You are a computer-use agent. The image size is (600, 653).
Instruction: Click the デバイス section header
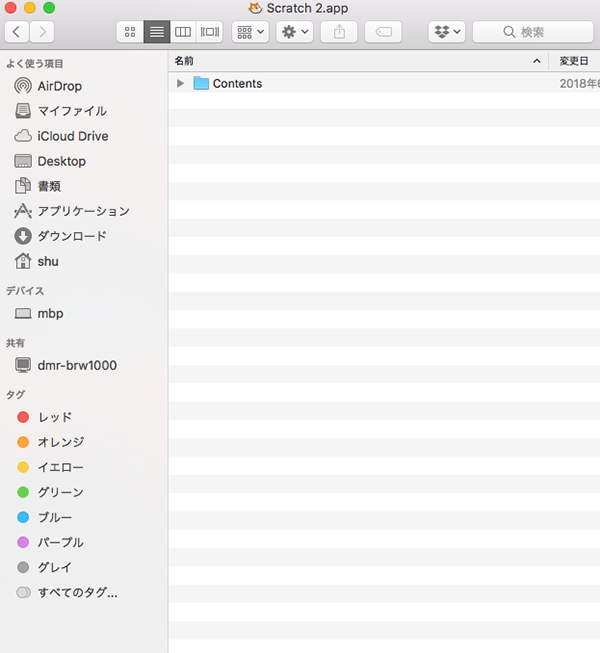(x=25, y=291)
